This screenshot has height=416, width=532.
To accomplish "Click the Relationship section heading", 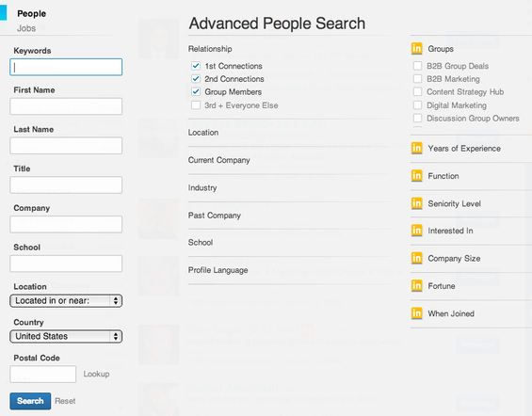I will 210,49.
